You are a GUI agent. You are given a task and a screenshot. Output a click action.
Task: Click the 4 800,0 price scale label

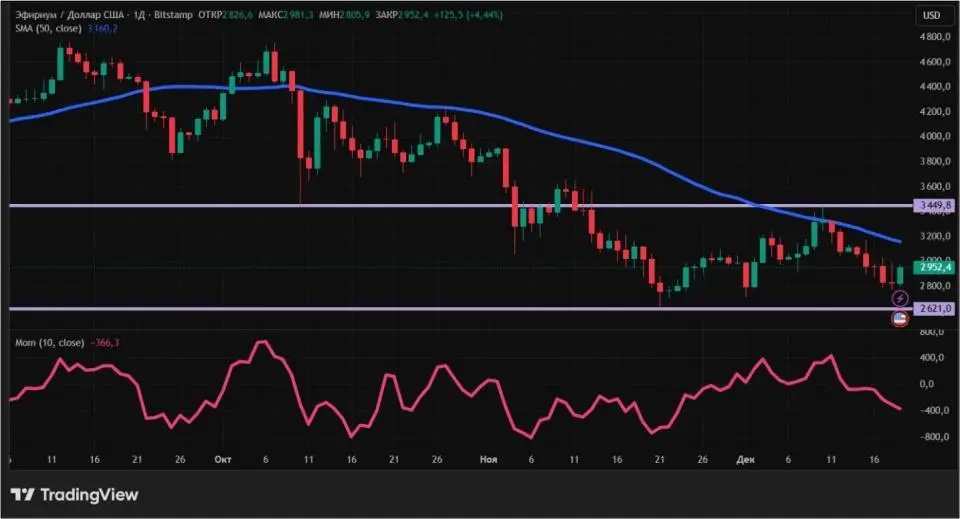pos(933,37)
